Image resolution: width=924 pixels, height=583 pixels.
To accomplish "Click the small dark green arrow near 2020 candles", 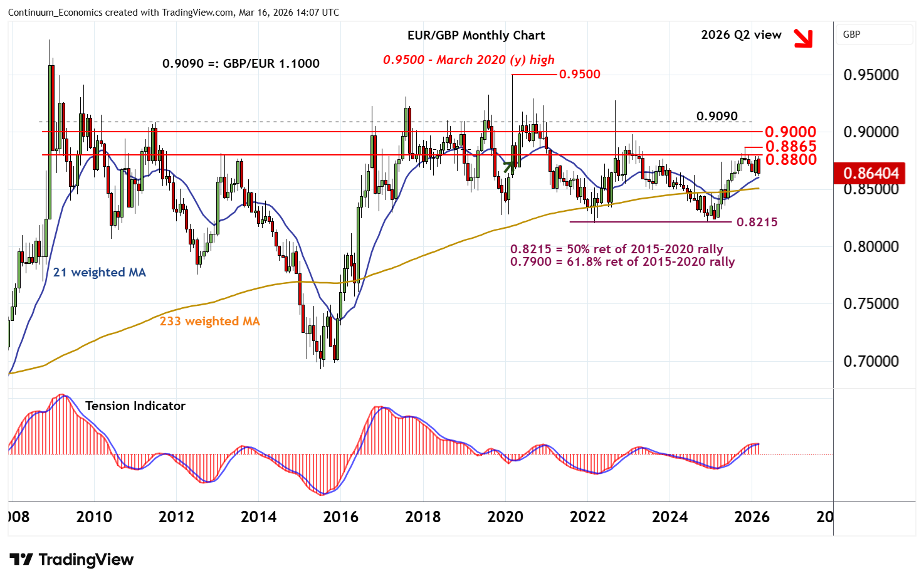I will coord(509,167).
